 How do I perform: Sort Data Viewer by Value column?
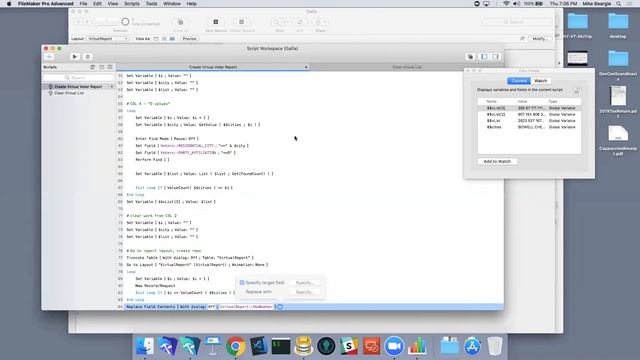522,101
